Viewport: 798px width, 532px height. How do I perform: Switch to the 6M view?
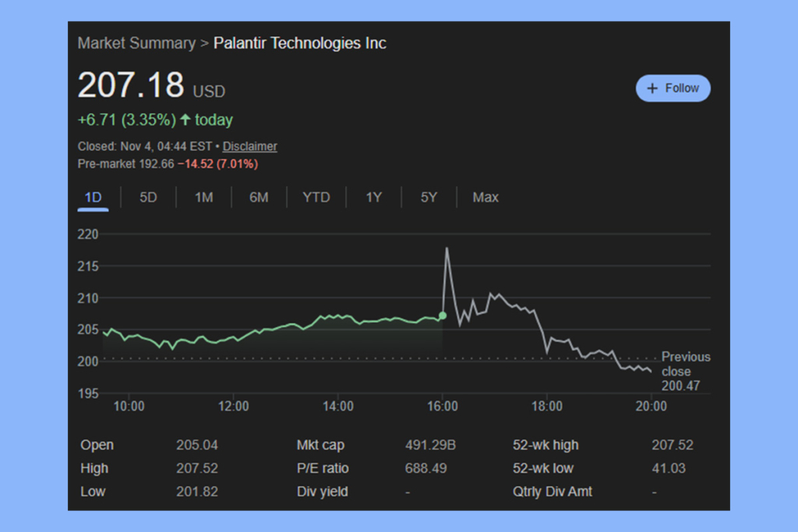(259, 197)
